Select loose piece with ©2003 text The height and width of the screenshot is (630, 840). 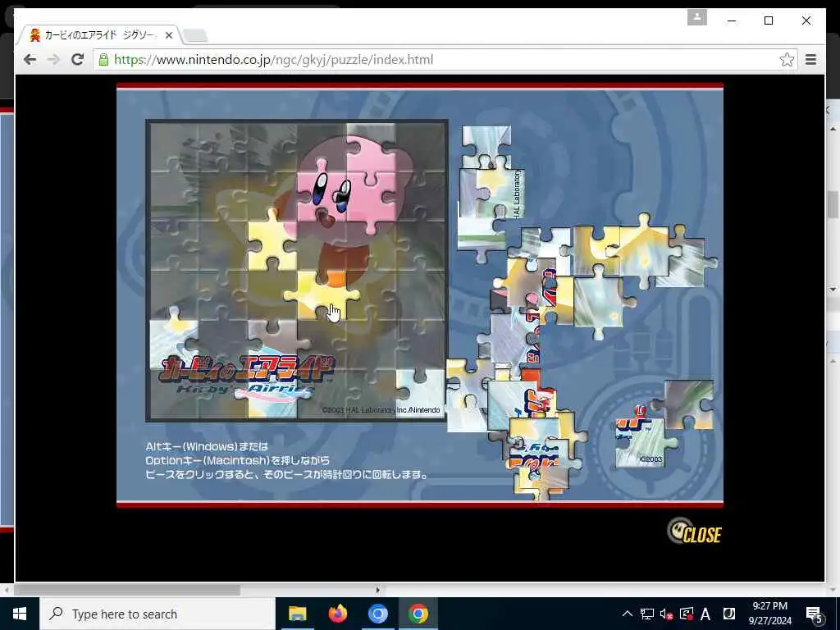641,442
